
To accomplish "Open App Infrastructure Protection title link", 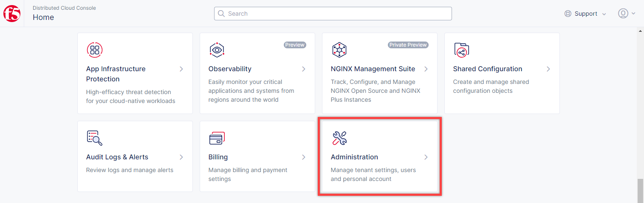I will 116,74.
